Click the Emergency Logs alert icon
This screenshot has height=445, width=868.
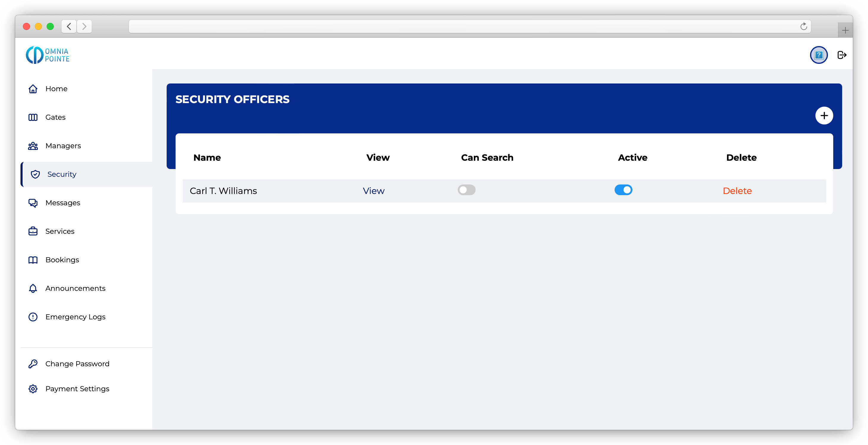click(33, 317)
